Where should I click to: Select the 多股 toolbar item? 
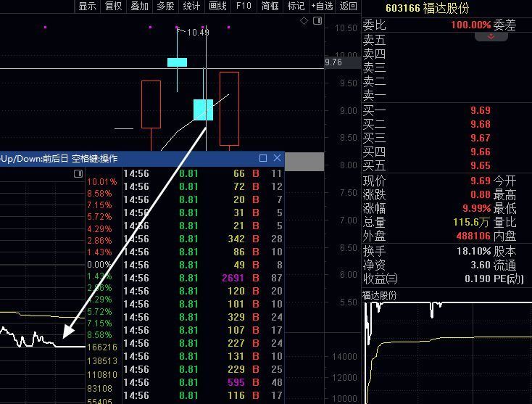click(x=165, y=6)
